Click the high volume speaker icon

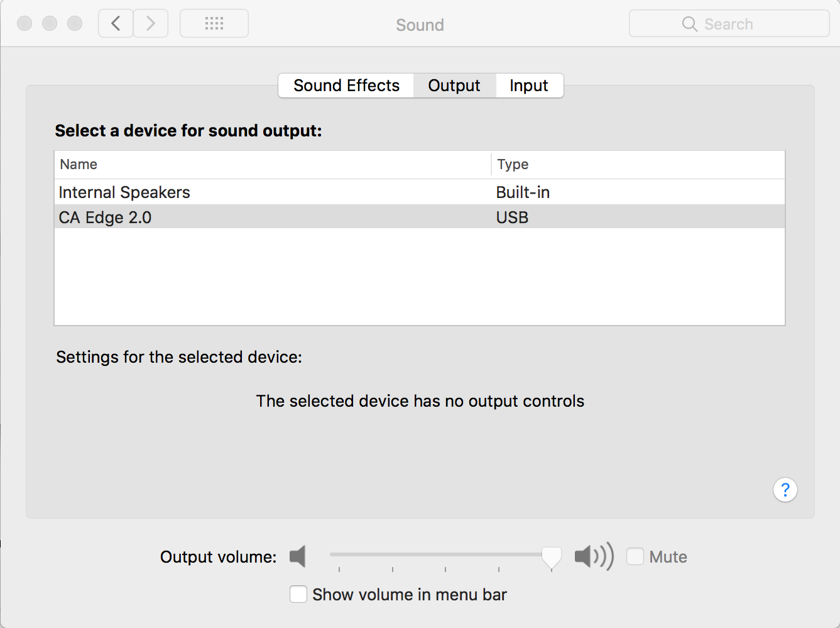pyautogui.click(x=593, y=556)
